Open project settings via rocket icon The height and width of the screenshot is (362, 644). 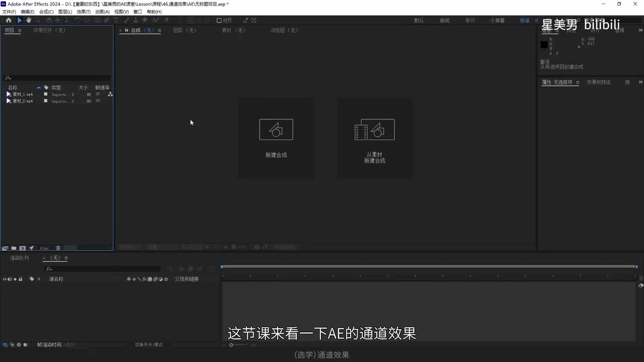pyautogui.click(x=31, y=248)
